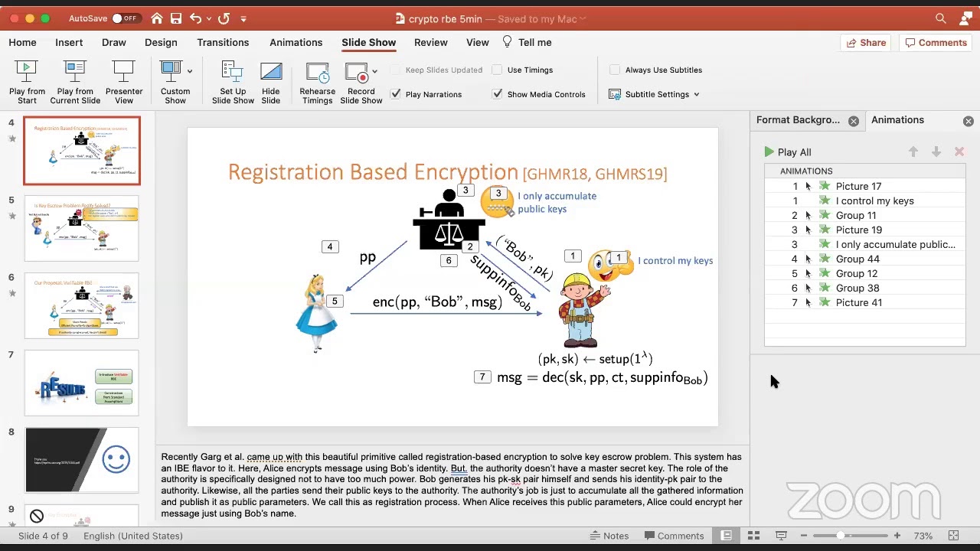Open Custom Show dropdown arrow

click(x=190, y=71)
